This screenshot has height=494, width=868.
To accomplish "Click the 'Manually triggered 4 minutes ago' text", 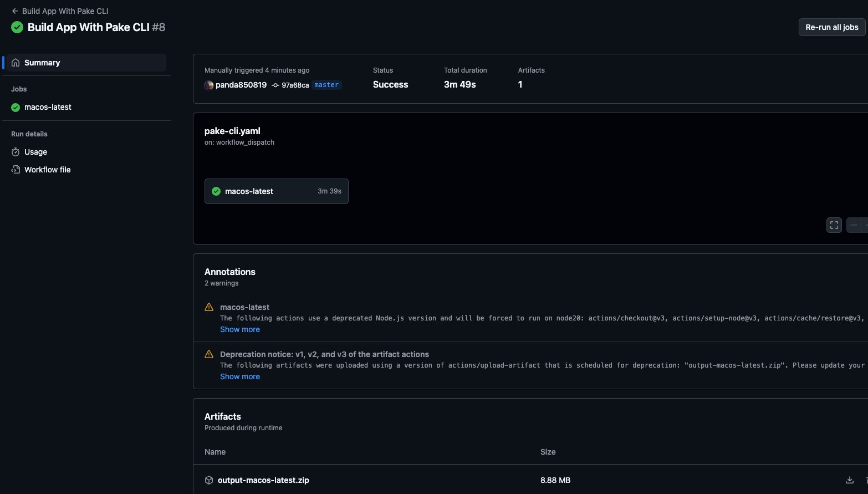I will (257, 70).
